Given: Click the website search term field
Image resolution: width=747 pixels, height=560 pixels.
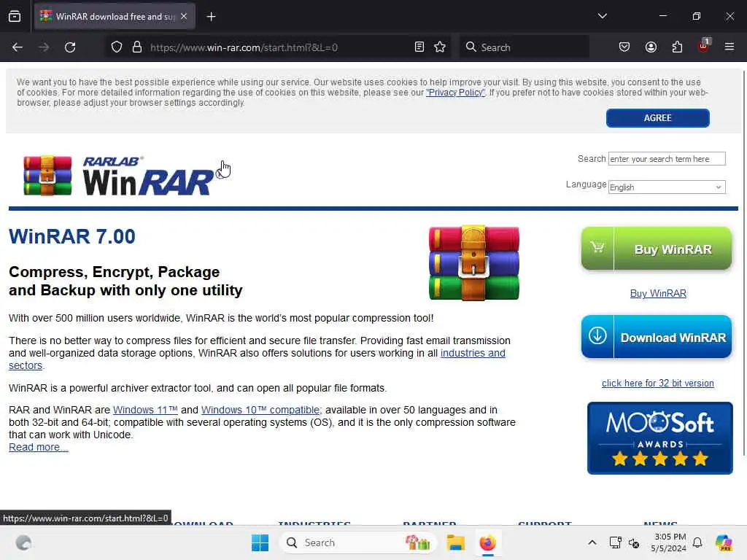Looking at the screenshot, I should point(667,158).
